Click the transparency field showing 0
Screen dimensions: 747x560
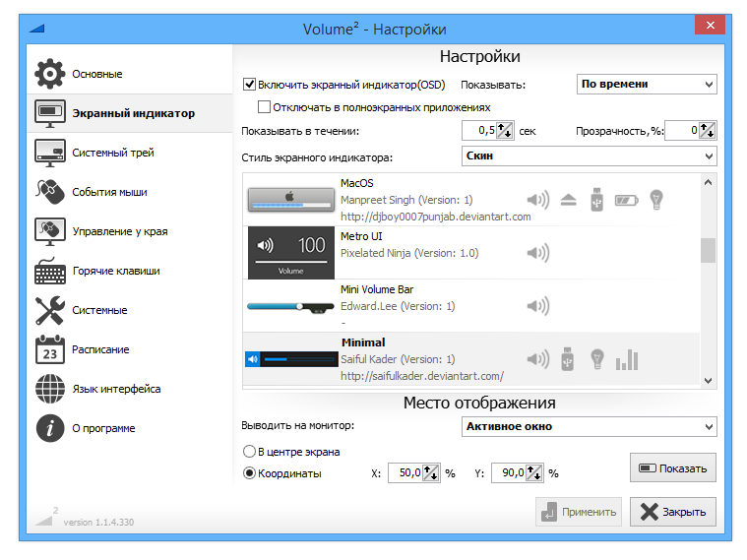coord(682,131)
